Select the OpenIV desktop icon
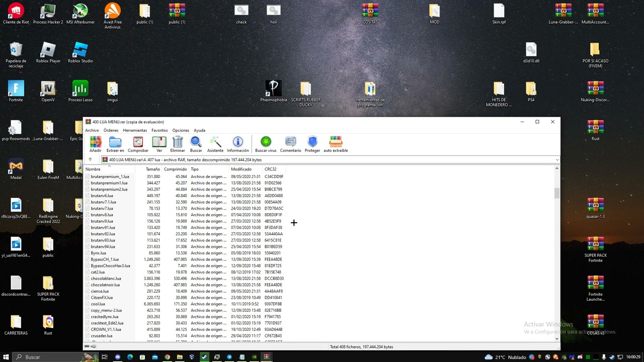Image resolution: width=644 pixels, height=362 pixels. click(48, 92)
